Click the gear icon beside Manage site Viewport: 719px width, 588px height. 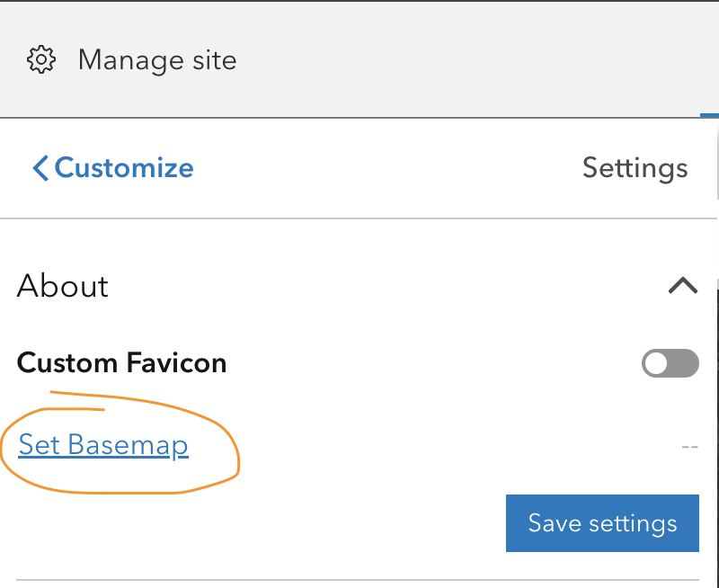tap(41, 59)
